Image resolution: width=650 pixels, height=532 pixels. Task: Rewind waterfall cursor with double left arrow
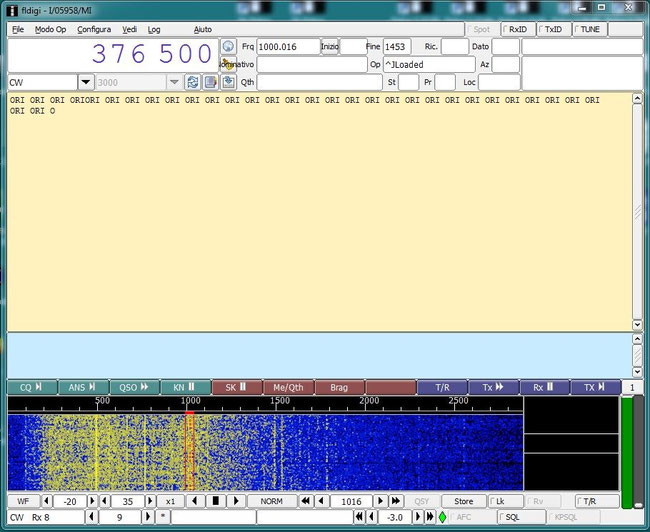(306, 501)
